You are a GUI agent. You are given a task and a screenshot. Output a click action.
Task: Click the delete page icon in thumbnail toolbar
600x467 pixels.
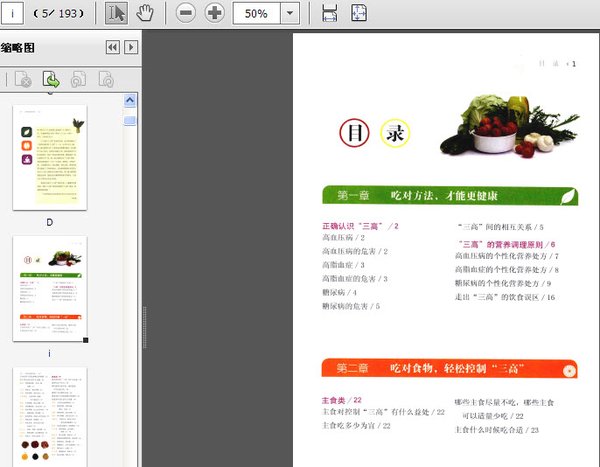(23, 80)
